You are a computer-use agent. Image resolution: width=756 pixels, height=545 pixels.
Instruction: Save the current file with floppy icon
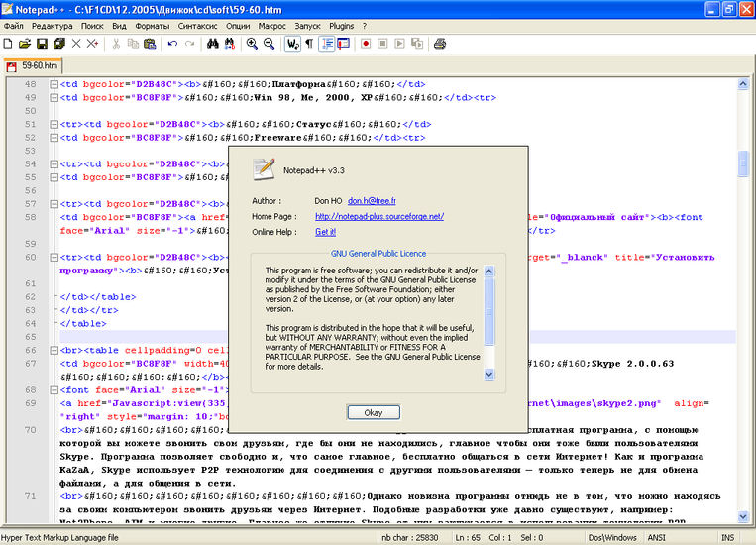[x=42, y=44]
